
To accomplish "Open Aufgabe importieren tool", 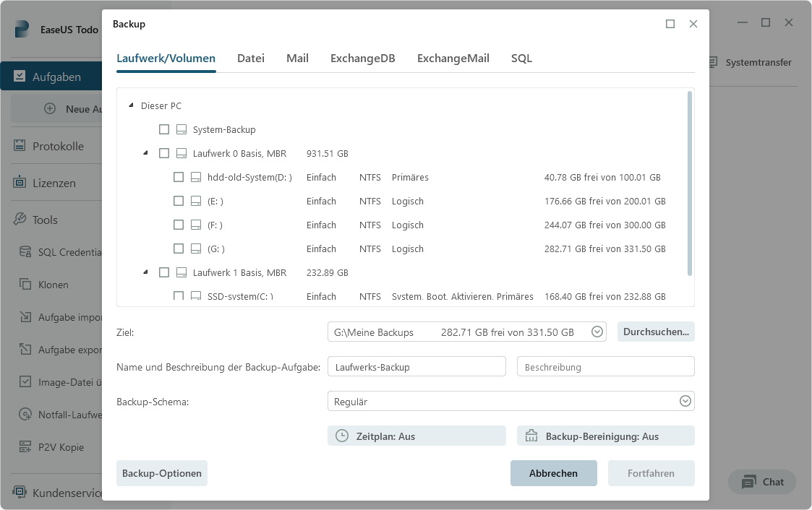I will (x=59, y=317).
